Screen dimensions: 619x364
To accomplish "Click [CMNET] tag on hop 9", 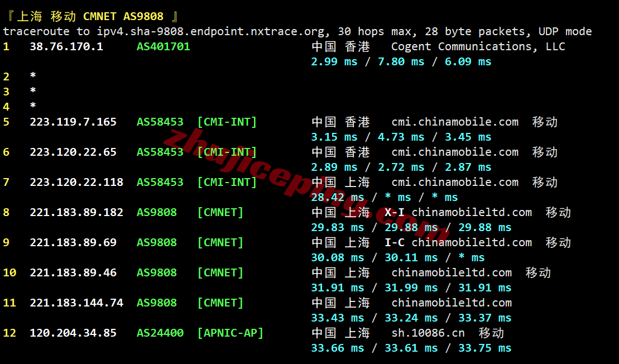I will (220, 242).
